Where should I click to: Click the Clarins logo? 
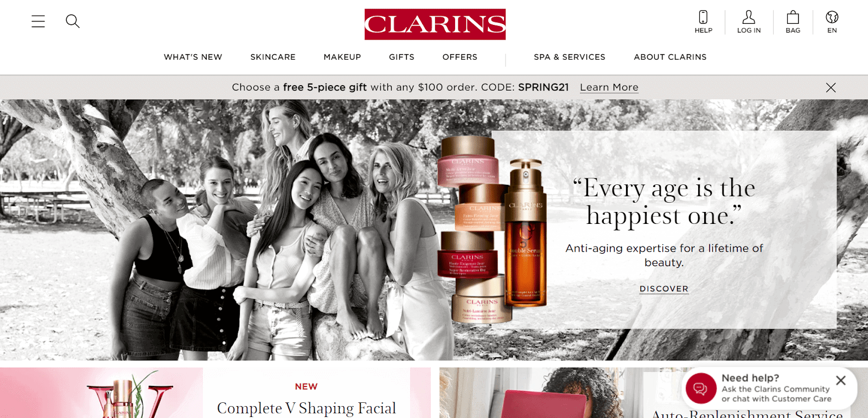pos(435,24)
